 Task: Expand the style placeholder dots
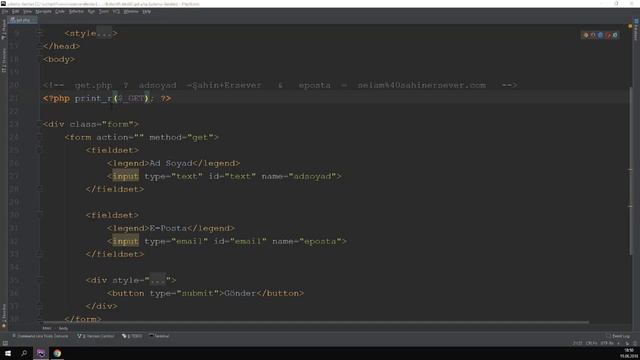[104, 33]
